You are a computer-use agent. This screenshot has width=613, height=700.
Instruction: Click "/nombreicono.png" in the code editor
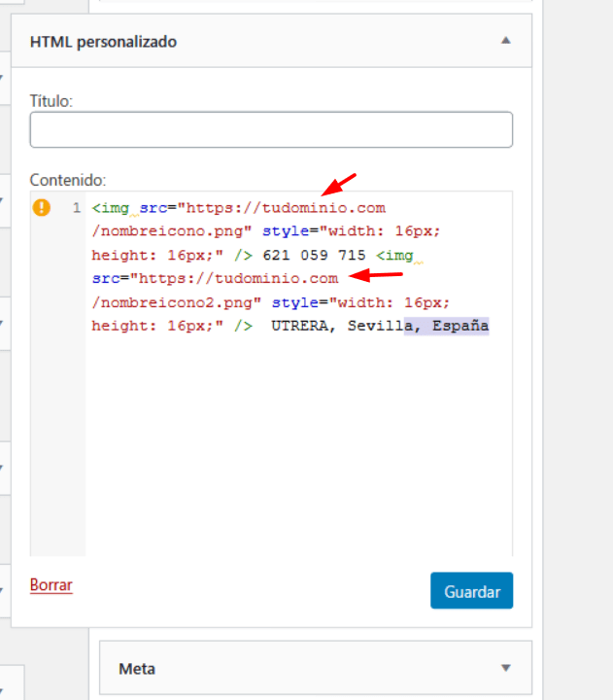[167, 231]
